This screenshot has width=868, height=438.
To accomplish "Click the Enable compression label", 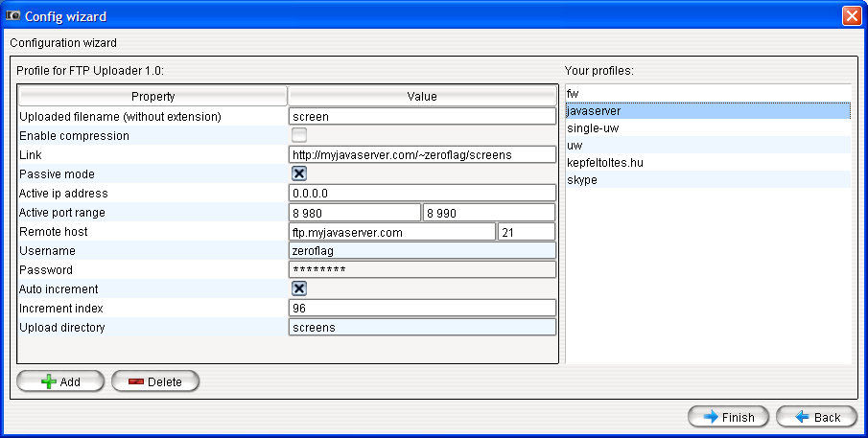I will coord(74,135).
